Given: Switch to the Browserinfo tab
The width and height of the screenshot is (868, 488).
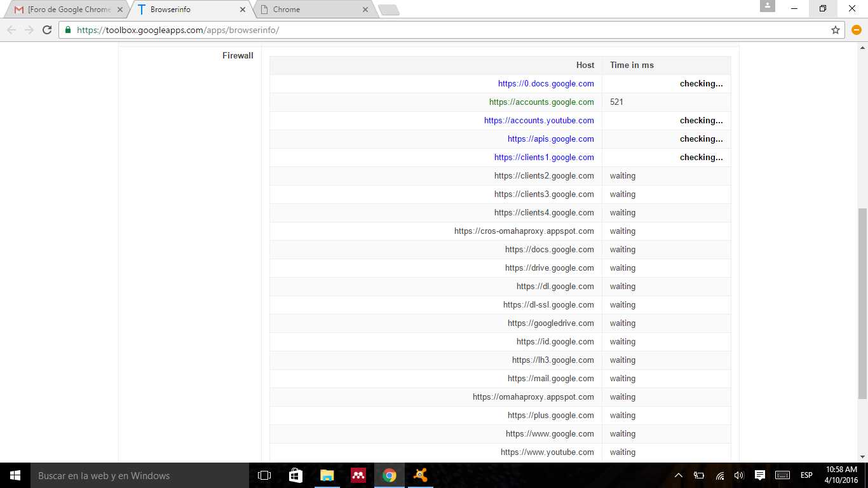Looking at the screenshot, I should (191, 10).
